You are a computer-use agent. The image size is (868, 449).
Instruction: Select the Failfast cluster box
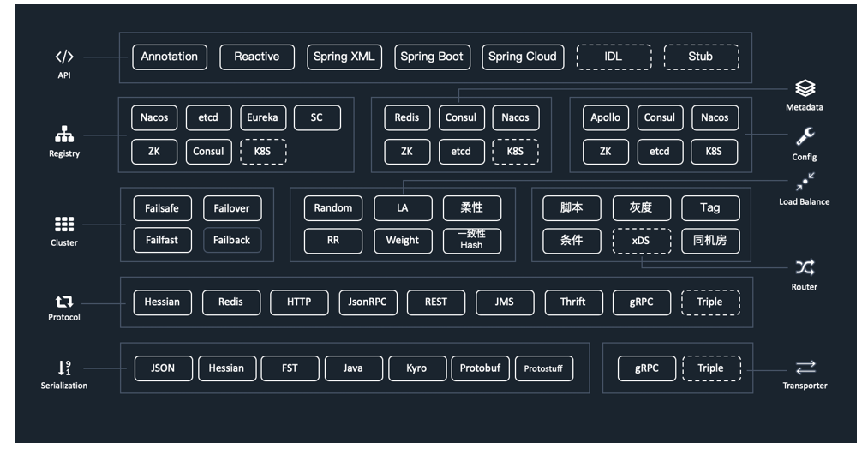[x=162, y=240]
